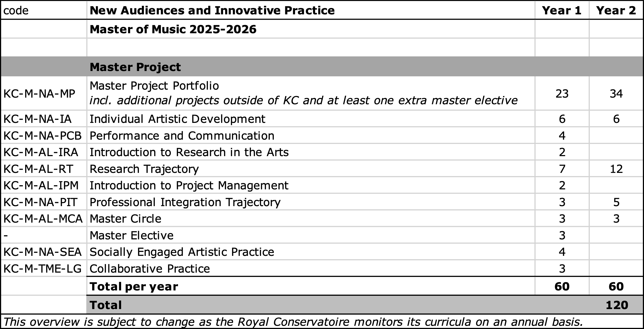
Task: Click the Year 2 value '34'
Action: pos(616,94)
